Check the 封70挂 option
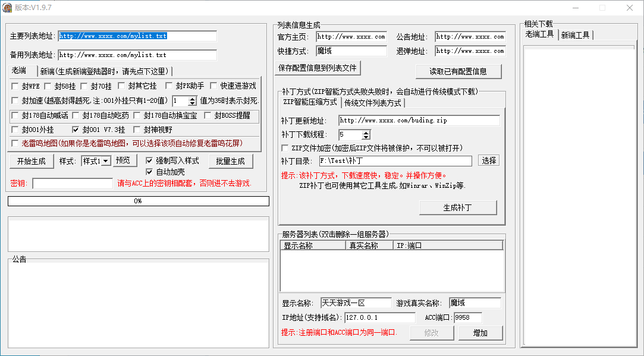The image size is (644, 356). [84, 86]
